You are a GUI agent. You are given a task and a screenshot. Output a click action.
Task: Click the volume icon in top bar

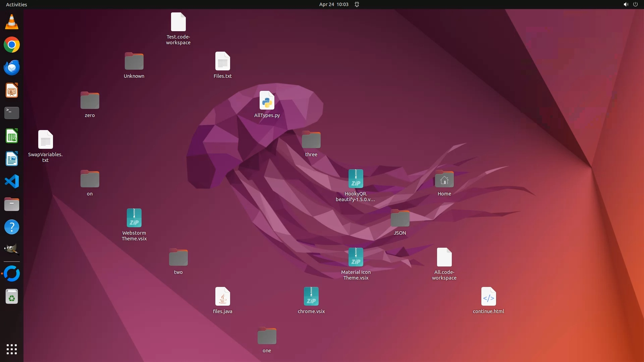point(626,4)
